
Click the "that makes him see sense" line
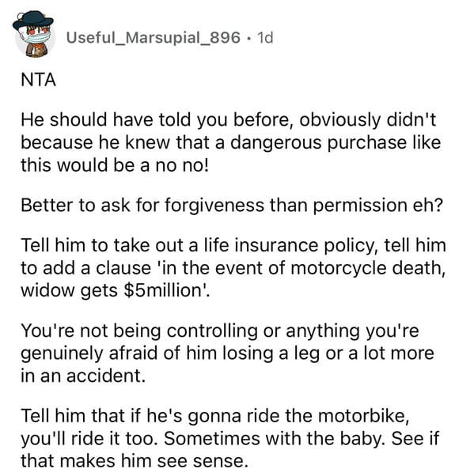click(x=135, y=461)
